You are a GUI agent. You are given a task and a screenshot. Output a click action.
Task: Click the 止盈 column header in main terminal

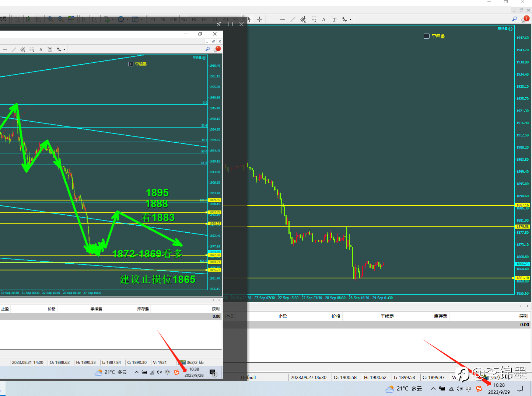point(283,316)
